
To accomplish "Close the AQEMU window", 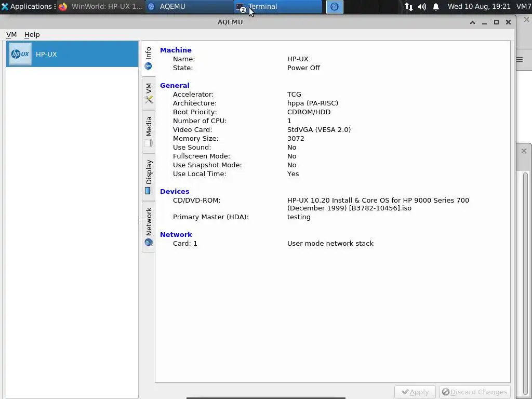I will [508, 22].
